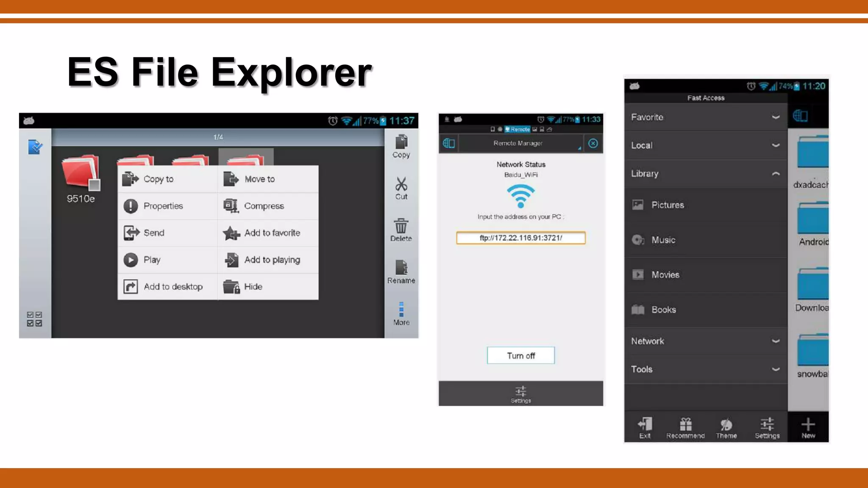Close Remote Manager with the X icon
This screenshot has height=488, width=868.
(x=593, y=143)
